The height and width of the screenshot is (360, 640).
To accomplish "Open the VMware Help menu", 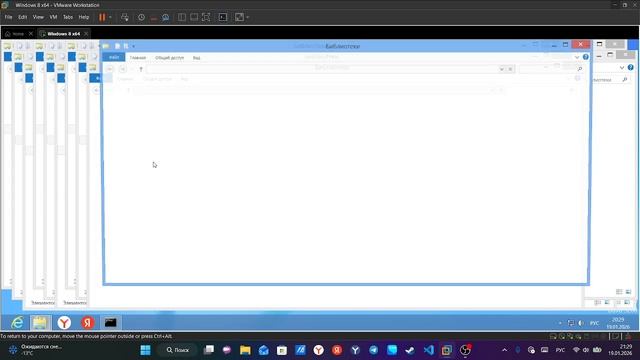I will click(x=84, y=17).
